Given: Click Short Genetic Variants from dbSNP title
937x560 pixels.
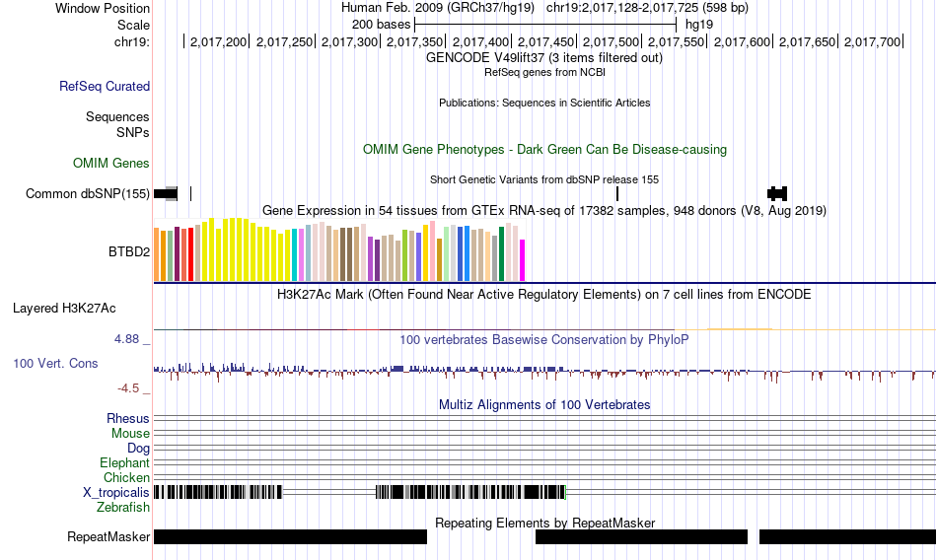Looking at the screenshot, I should (544, 179).
